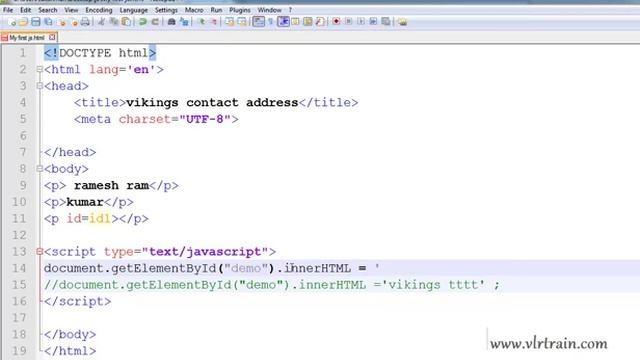The image size is (640, 360).
Task: Create a new file with the New toolbar icon
Action: pyautogui.click(x=12, y=22)
